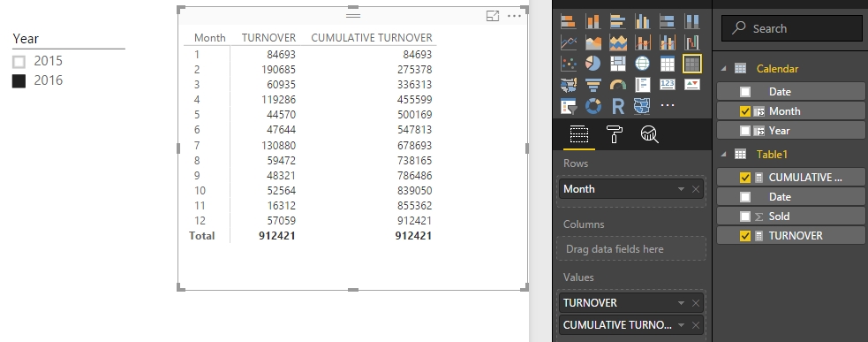
Task: Uncheck CUMULATIVE measure under Table1
Action: (x=745, y=178)
